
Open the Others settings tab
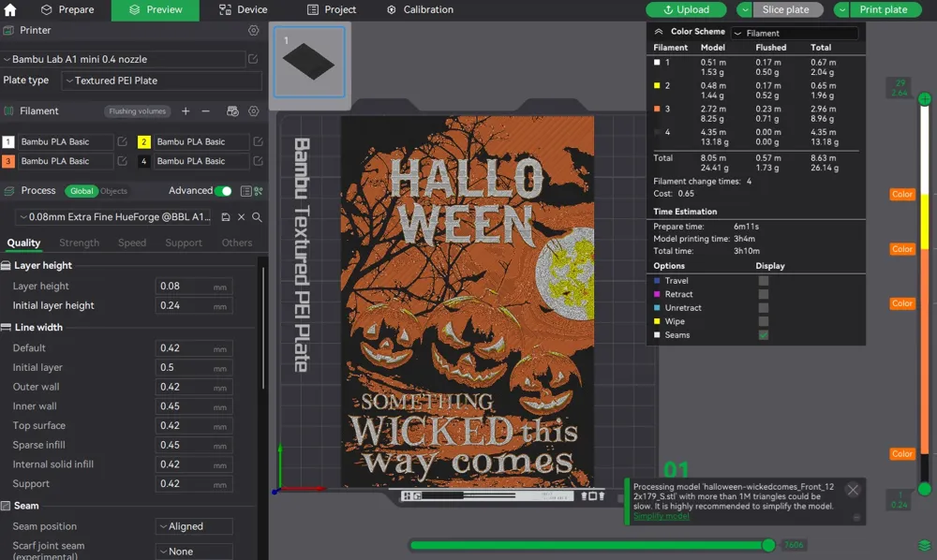[x=237, y=243]
